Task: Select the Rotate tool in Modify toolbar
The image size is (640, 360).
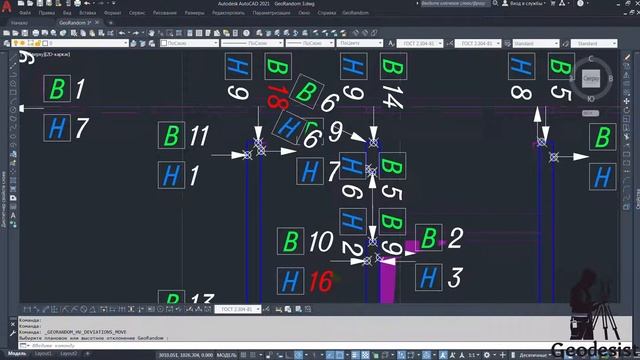Action: click(627, 110)
